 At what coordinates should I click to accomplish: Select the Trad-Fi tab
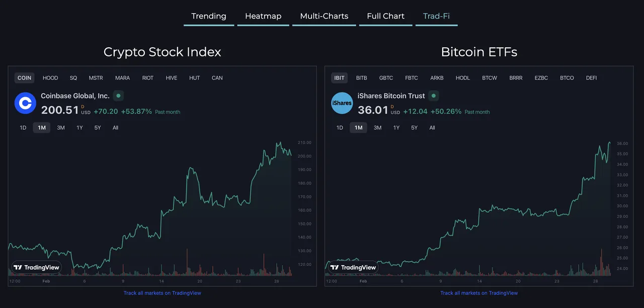[436, 16]
